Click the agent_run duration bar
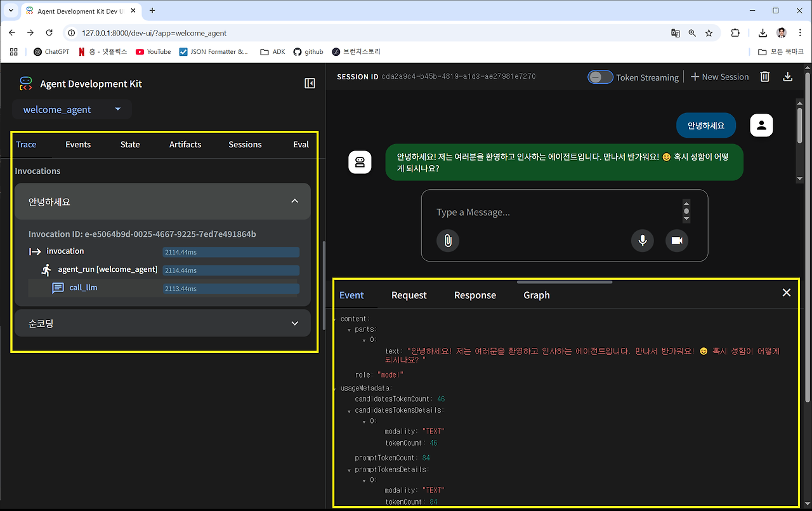The image size is (812, 511). pyautogui.click(x=231, y=270)
